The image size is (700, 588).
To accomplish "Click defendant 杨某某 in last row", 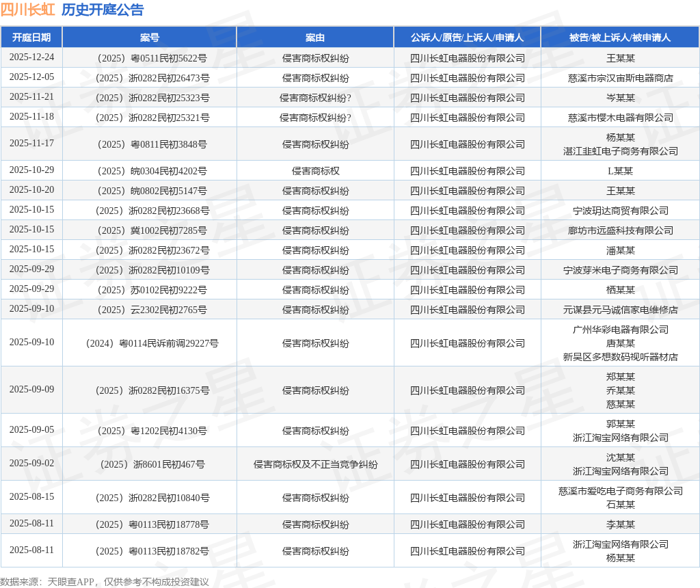I will 621,558.
